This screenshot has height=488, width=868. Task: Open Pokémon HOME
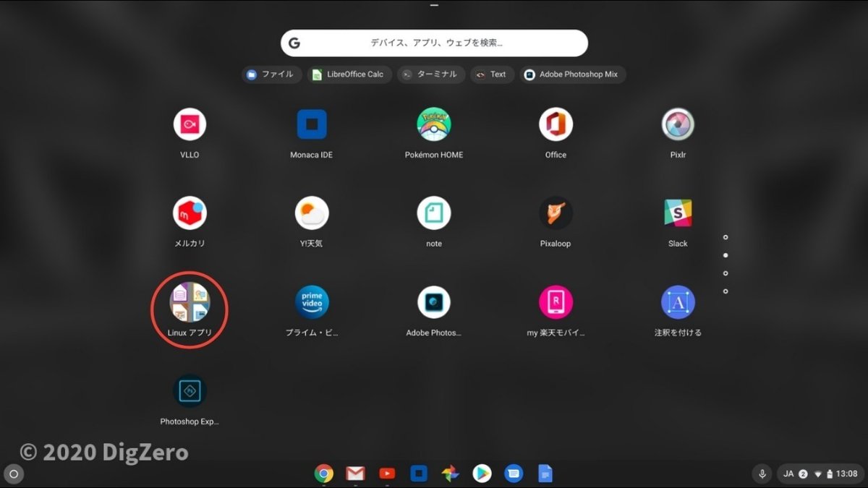434,125
